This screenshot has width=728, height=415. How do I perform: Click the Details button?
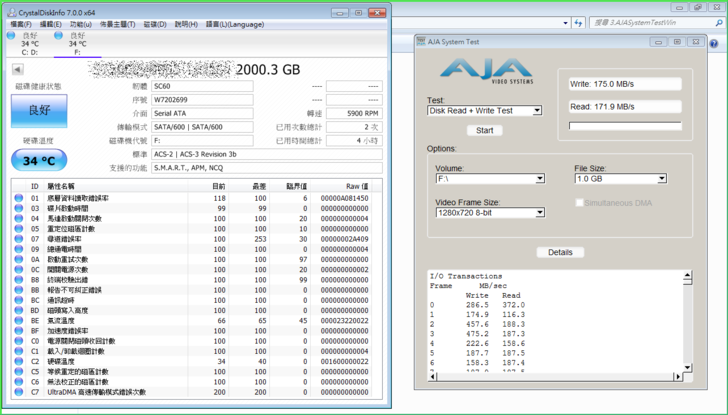coord(560,252)
